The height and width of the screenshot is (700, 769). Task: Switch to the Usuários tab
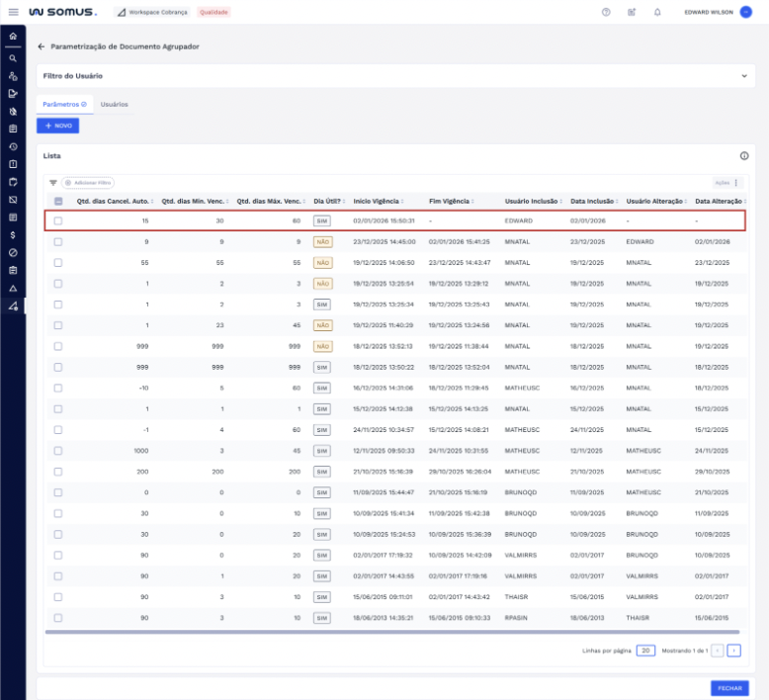(114, 104)
